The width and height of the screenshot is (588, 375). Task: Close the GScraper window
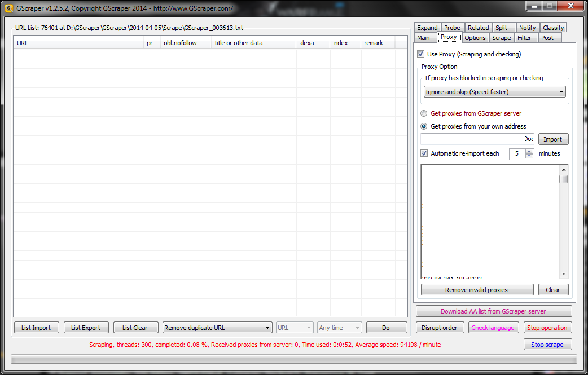click(x=571, y=6)
